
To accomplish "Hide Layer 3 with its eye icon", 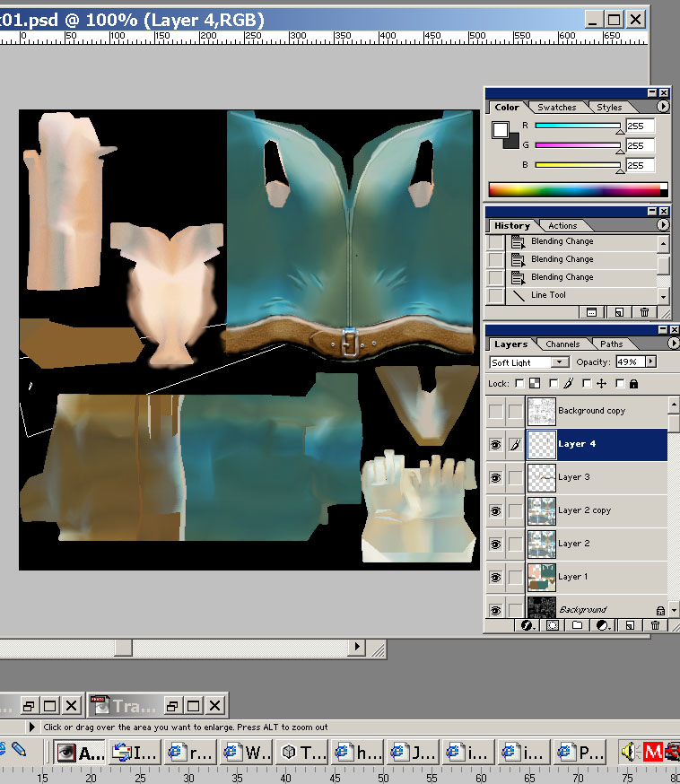I will coord(495,477).
